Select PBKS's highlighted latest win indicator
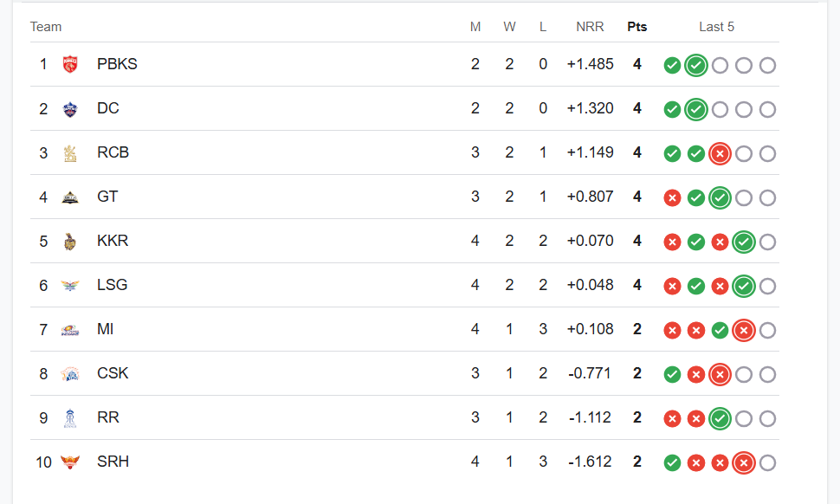This screenshot has height=504, width=840. coord(696,65)
